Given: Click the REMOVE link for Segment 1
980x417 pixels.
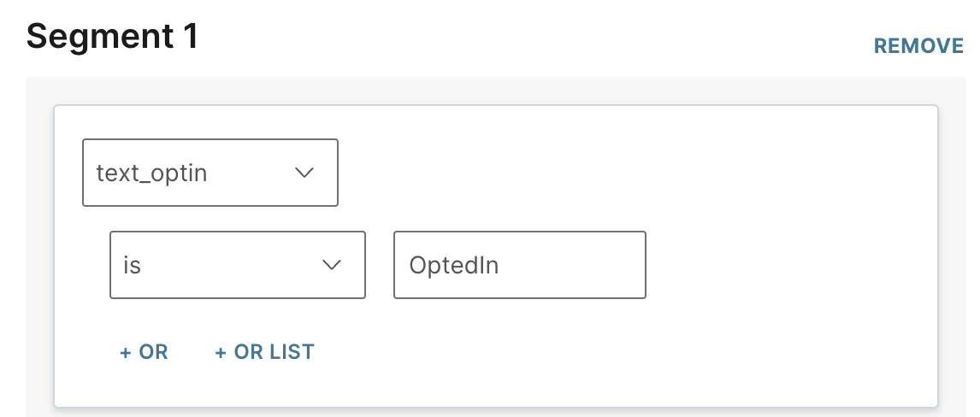Looking at the screenshot, I should coord(918,46).
